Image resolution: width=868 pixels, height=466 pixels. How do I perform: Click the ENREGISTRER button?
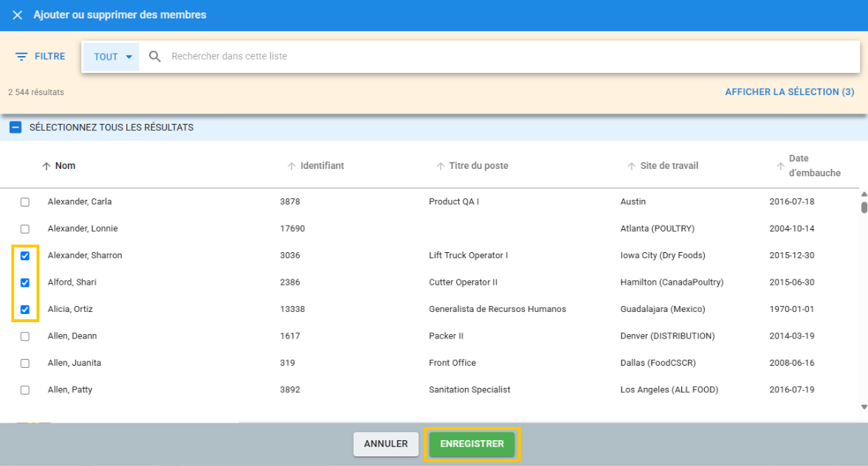click(472, 444)
